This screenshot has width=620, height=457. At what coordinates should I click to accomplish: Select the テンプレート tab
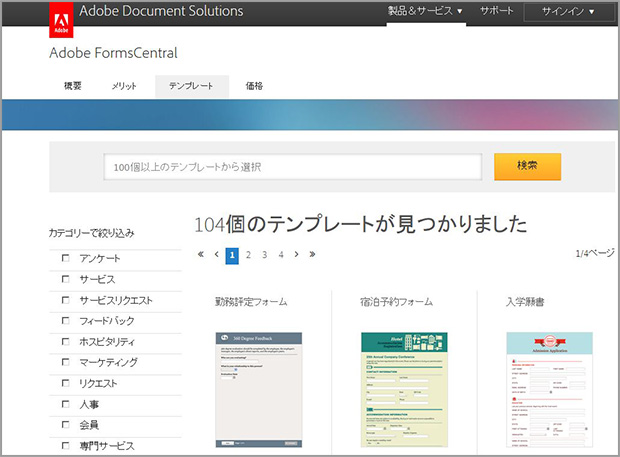(x=192, y=86)
